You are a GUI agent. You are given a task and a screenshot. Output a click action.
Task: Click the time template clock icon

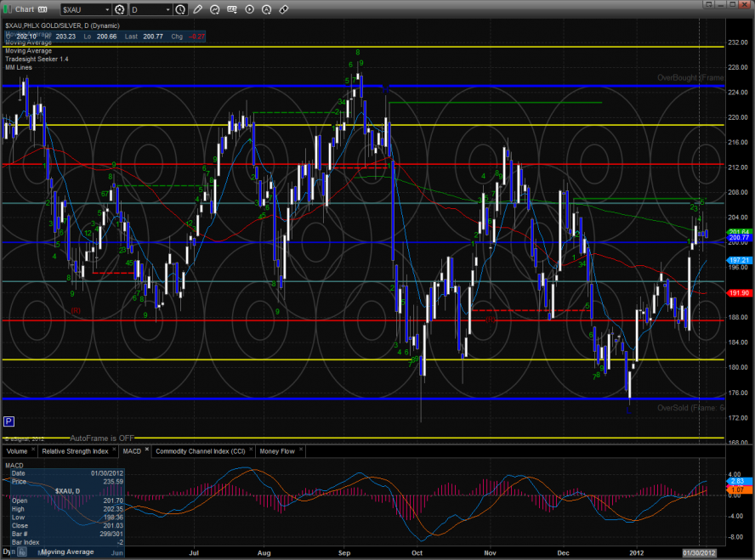(x=180, y=9)
